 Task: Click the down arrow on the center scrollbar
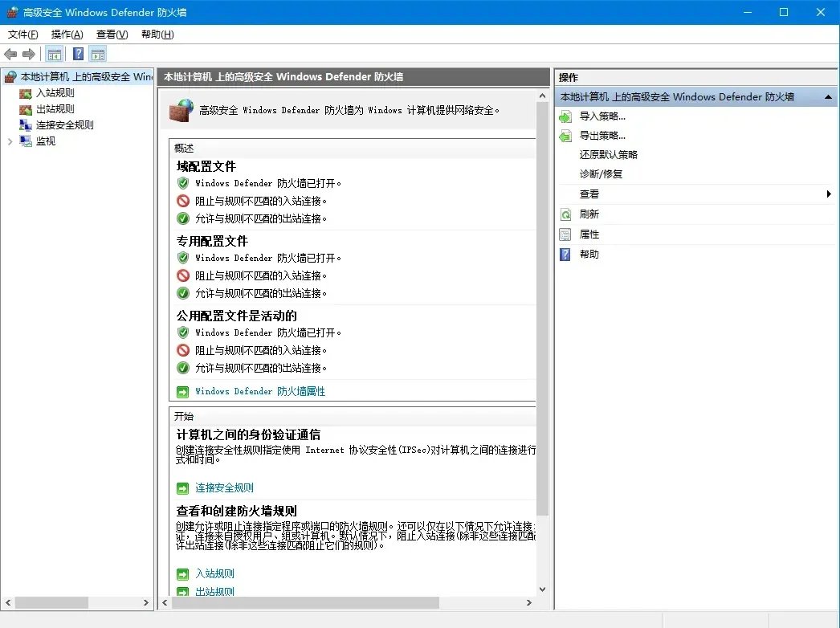[543, 589]
